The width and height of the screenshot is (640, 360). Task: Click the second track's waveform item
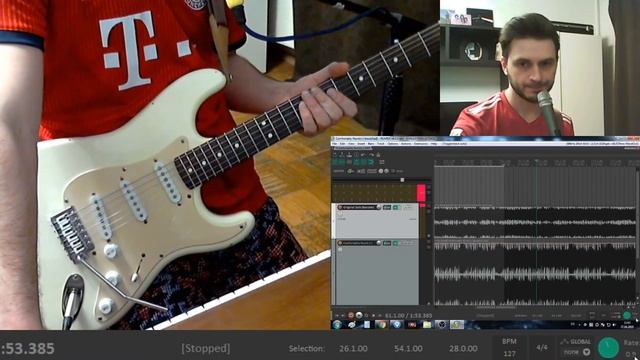pyautogui.click(x=535, y=273)
